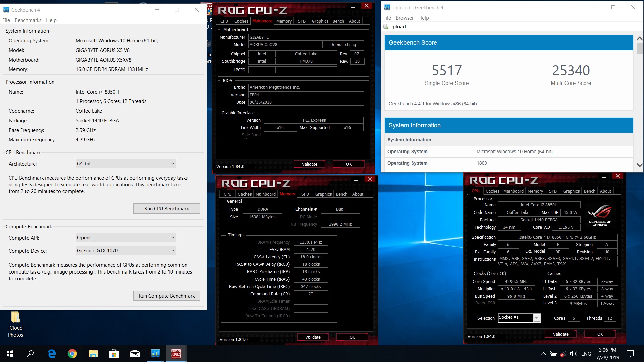Viewport: 644px width, 362px height.
Task: Switch to Caches tab in CPU tab CPU-Z window
Action: [492, 191]
